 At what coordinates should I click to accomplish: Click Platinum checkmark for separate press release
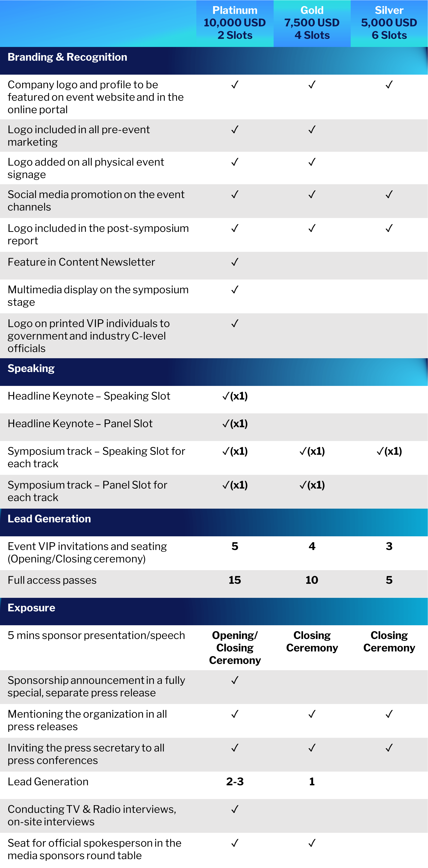(x=235, y=680)
